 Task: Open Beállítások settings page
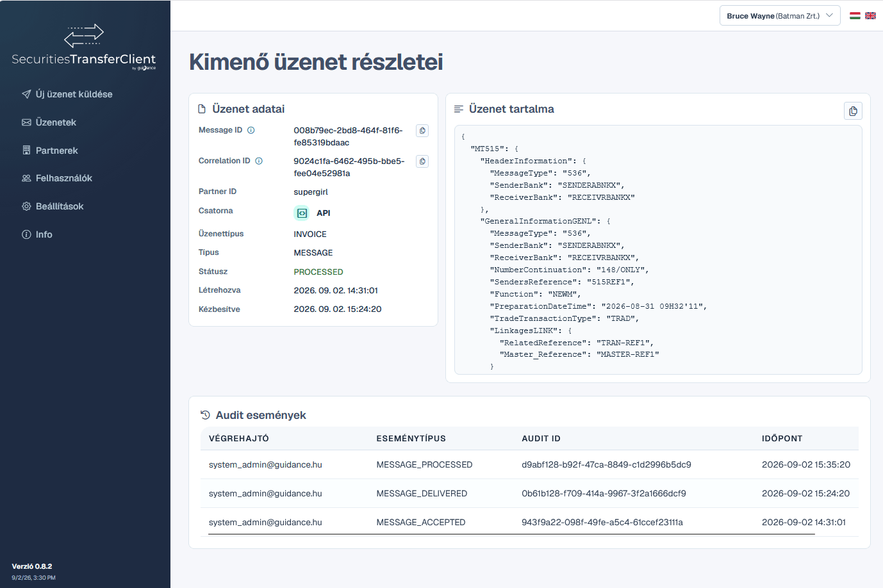pyautogui.click(x=53, y=206)
